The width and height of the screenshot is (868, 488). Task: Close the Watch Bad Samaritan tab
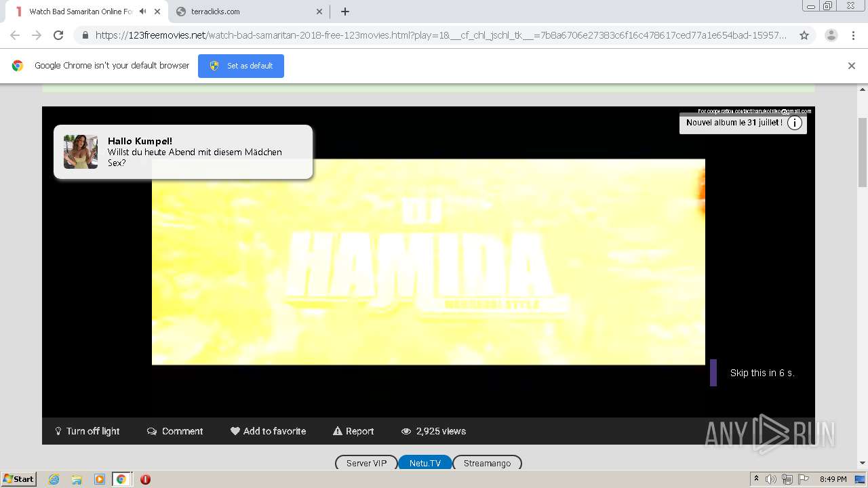coord(157,12)
